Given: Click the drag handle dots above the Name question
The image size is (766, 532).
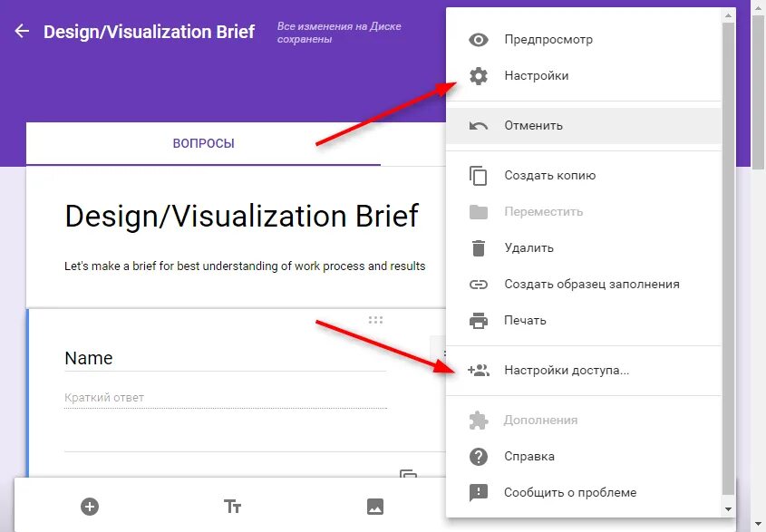Looking at the screenshot, I should (375, 320).
